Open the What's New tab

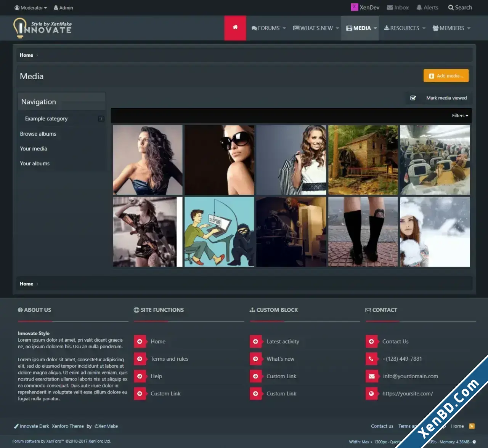313,28
